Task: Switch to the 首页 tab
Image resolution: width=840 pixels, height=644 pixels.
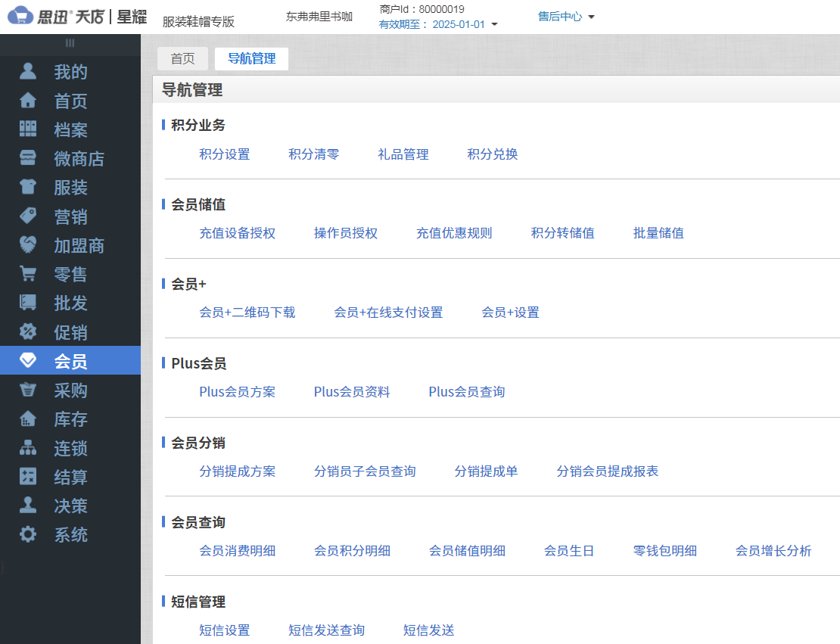Action: point(182,58)
